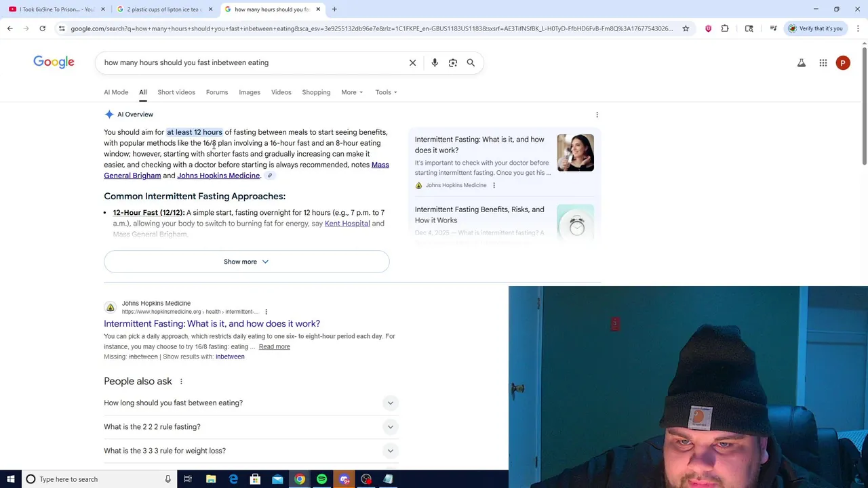Screen dimensions: 868x488
Task: Expand How long should you fast question
Action: coord(250,403)
